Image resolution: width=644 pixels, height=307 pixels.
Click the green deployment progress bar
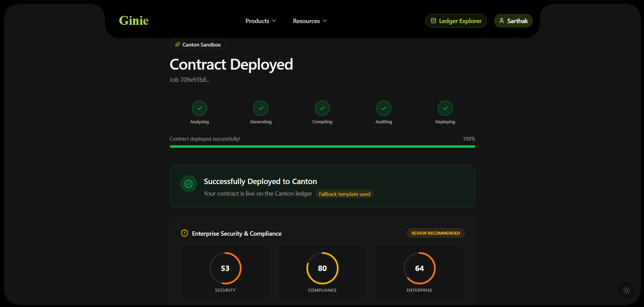[x=322, y=146]
